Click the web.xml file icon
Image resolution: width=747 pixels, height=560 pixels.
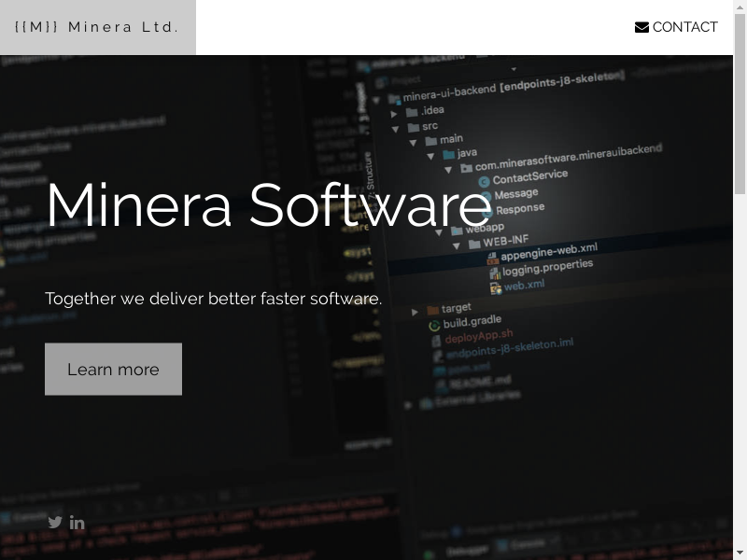pos(495,287)
